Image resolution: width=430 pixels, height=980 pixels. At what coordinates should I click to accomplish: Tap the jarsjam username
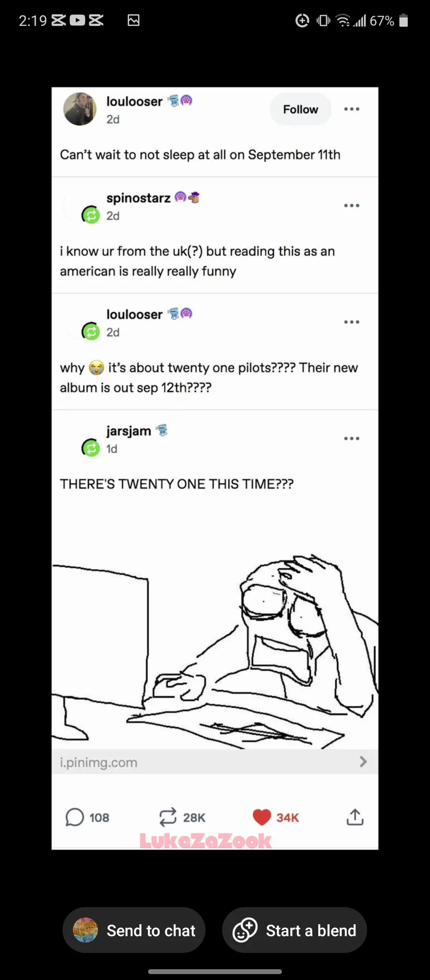(129, 431)
